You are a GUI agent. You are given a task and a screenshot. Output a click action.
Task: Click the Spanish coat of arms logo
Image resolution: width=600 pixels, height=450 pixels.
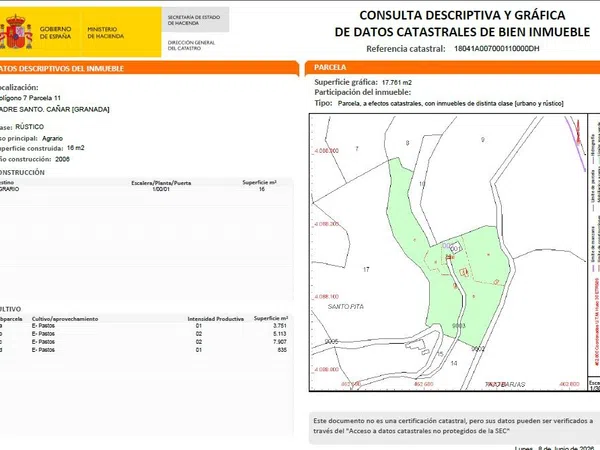(x=15, y=32)
